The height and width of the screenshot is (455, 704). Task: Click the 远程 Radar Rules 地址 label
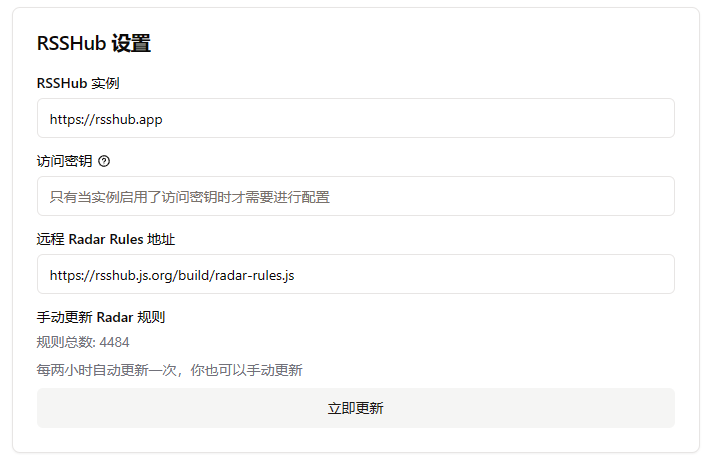coord(106,239)
